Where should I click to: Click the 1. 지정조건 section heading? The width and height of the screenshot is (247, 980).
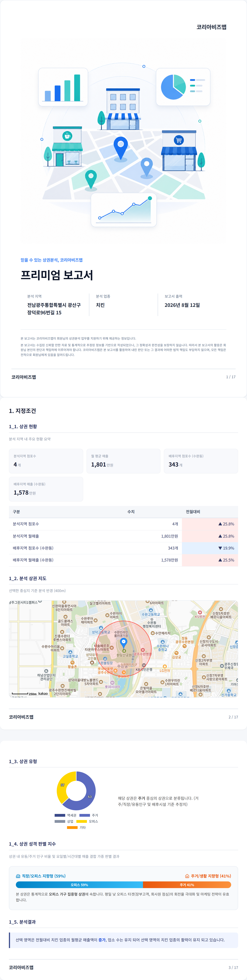pyautogui.click(x=23, y=411)
